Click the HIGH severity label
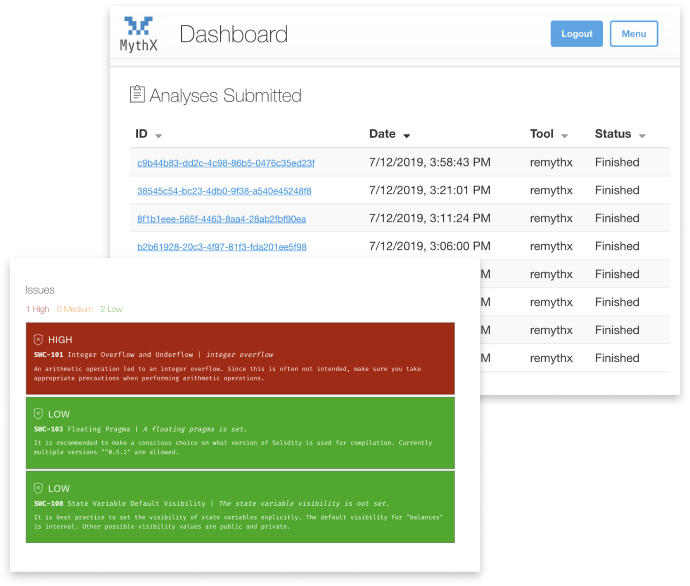The image size is (690, 586). [x=60, y=340]
